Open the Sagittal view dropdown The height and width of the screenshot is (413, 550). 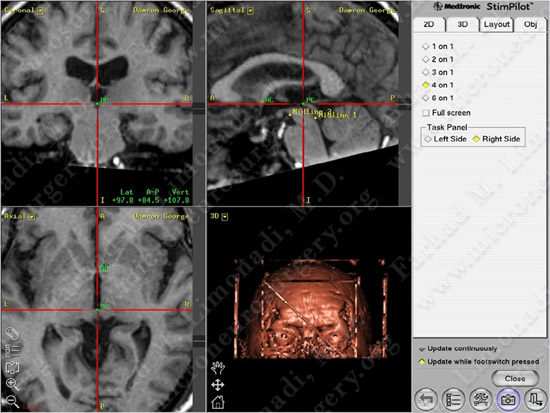point(250,11)
